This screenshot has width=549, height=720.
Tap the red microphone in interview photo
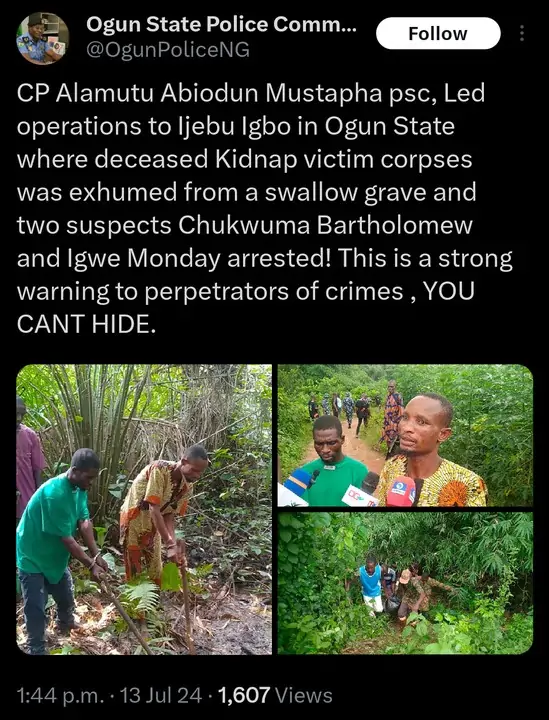[401, 492]
